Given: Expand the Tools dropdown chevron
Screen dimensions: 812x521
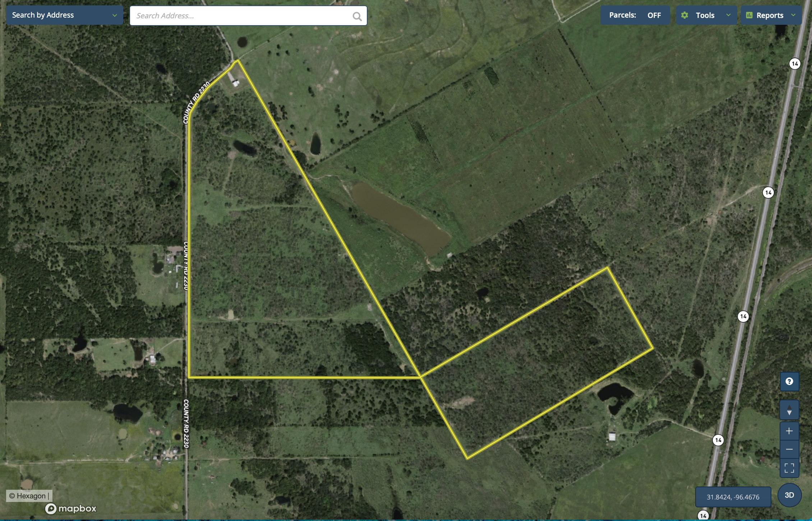Looking at the screenshot, I should pyautogui.click(x=728, y=15).
